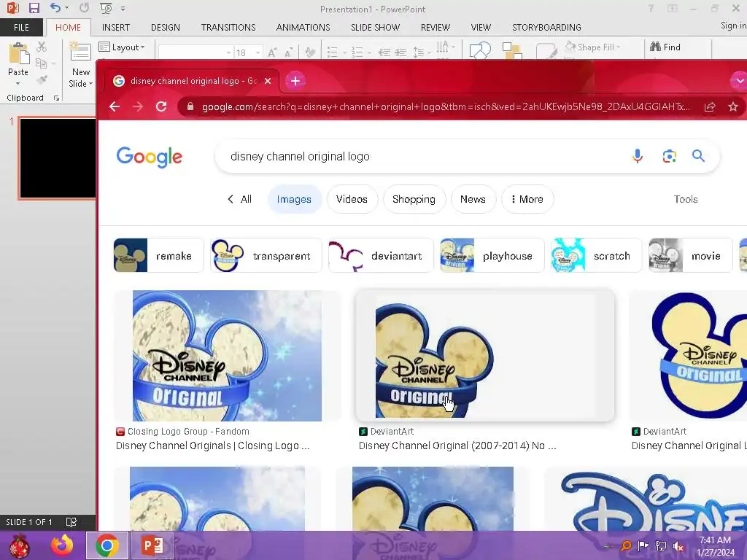Viewport: 747px width, 560px height.
Task: Open the SLIDE SHOW ribbon tab
Action: point(375,27)
